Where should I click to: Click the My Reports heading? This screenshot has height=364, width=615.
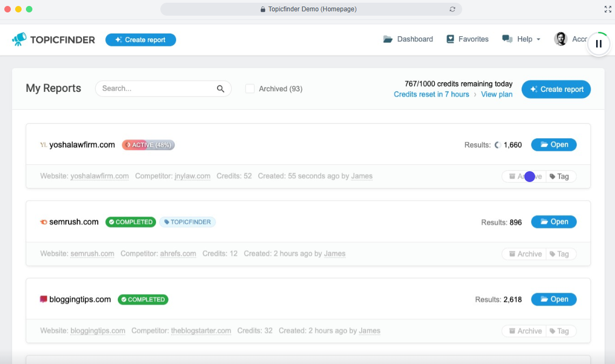pos(53,88)
